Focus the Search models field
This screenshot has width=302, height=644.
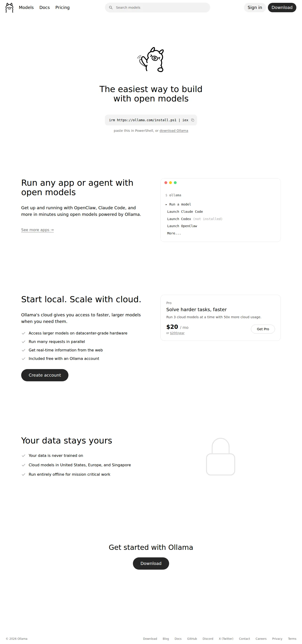pos(157,8)
